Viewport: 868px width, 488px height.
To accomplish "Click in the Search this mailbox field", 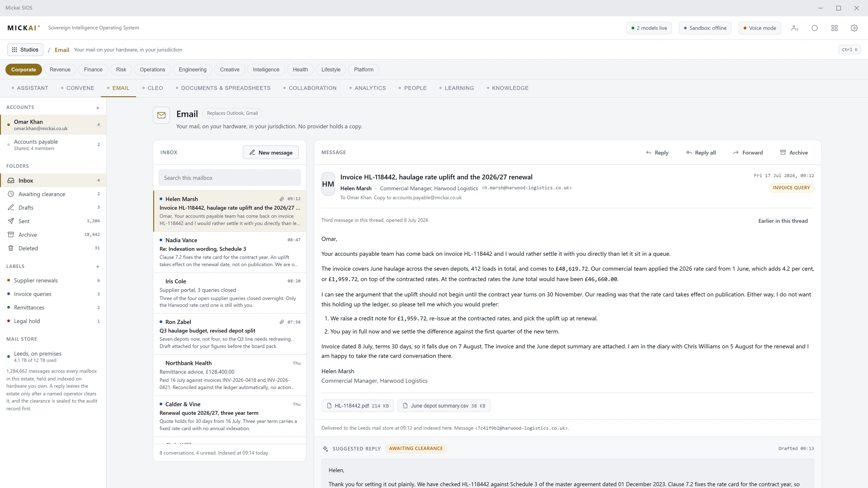I will (230, 178).
